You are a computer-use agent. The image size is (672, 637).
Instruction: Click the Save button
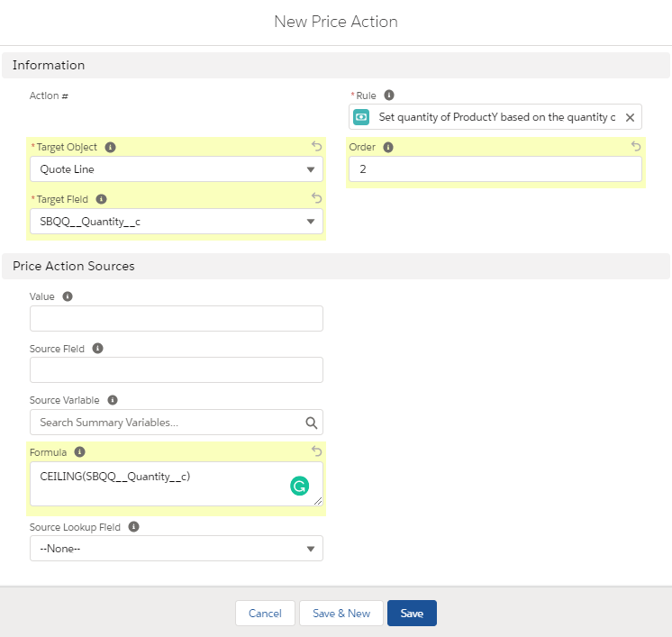412,613
